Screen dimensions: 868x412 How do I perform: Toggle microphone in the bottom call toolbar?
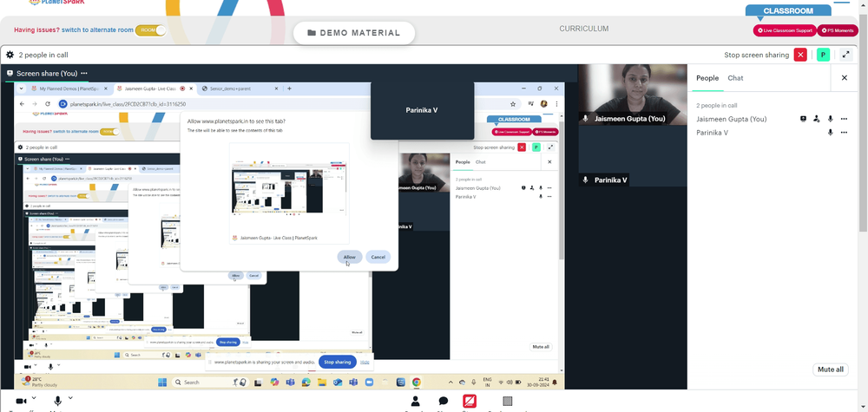[57, 401]
